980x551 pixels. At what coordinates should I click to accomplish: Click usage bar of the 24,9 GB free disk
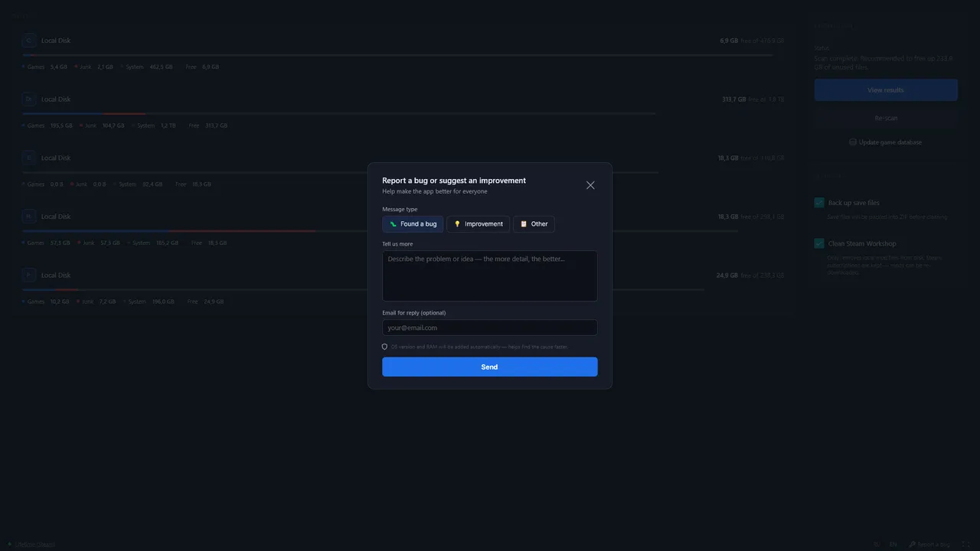[363, 290]
